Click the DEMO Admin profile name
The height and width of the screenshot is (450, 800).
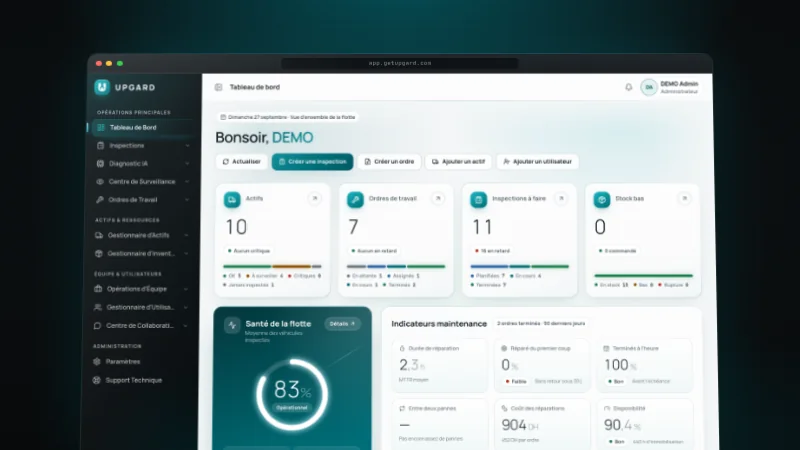click(679, 84)
